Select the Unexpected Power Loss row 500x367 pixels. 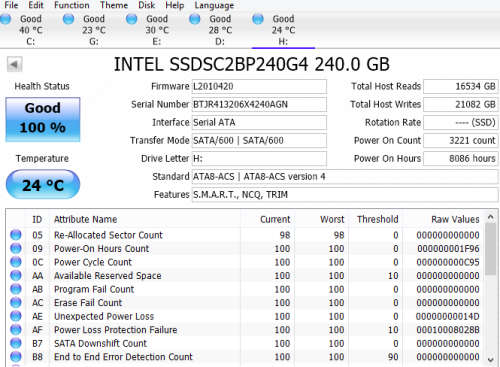tap(245, 316)
